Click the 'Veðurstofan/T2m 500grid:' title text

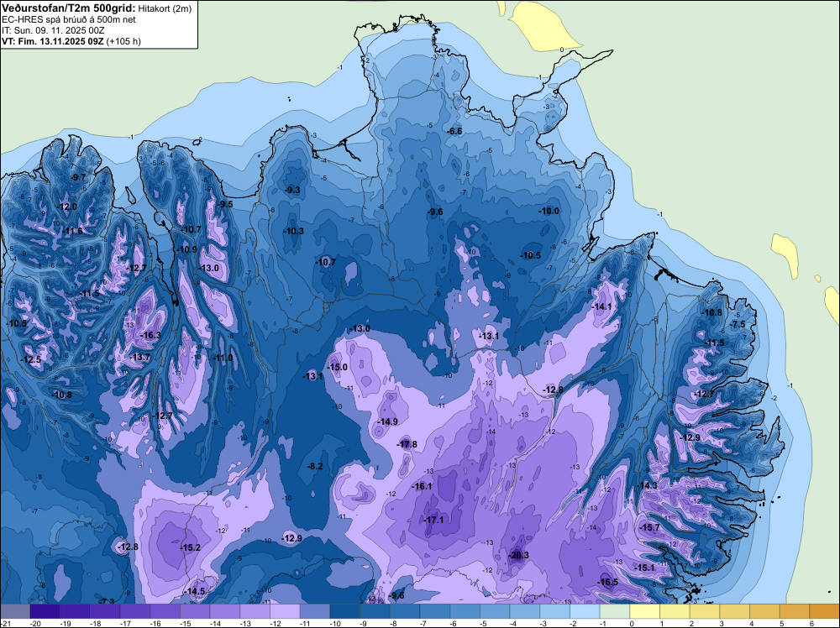point(69,8)
